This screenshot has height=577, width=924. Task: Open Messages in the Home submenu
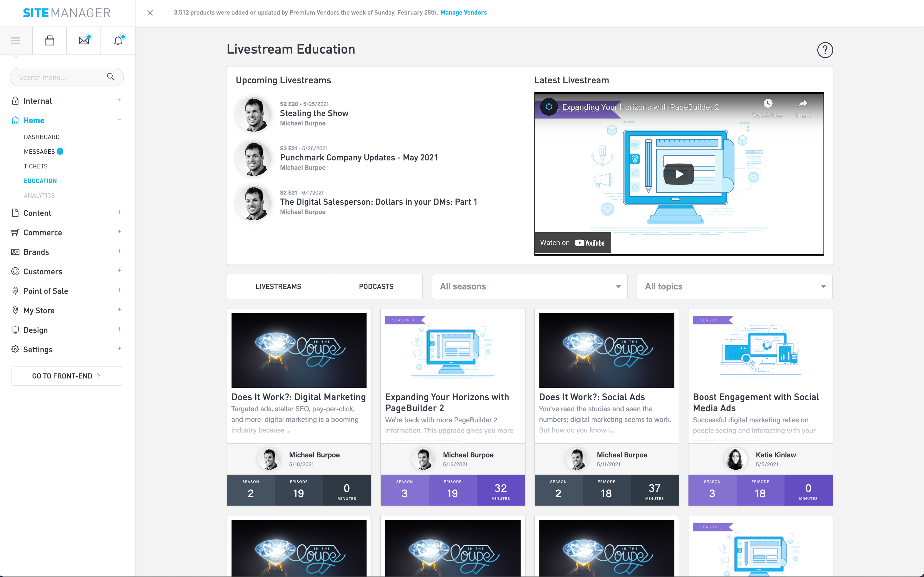coord(39,151)
